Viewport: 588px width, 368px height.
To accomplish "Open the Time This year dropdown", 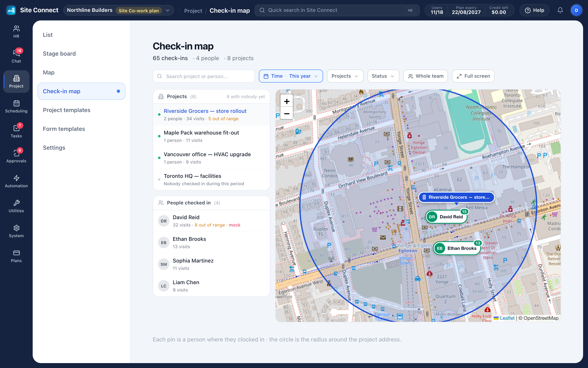I will (x=291, y=76).
